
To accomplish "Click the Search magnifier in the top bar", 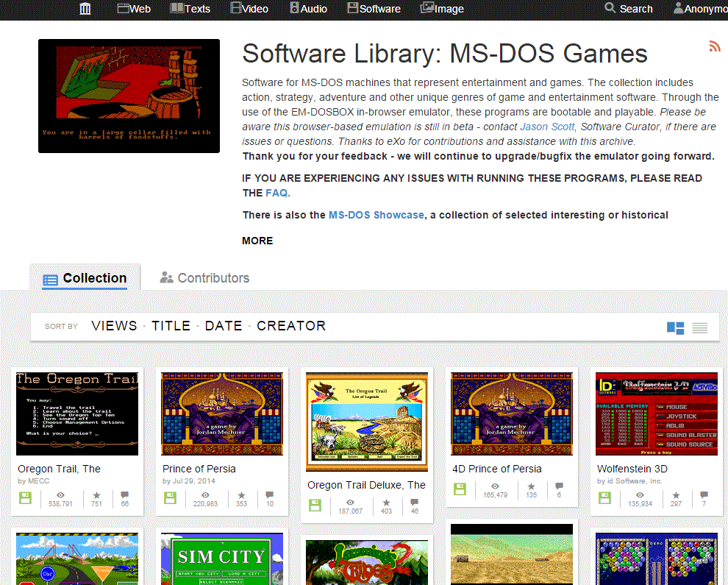I will point(610,8).
